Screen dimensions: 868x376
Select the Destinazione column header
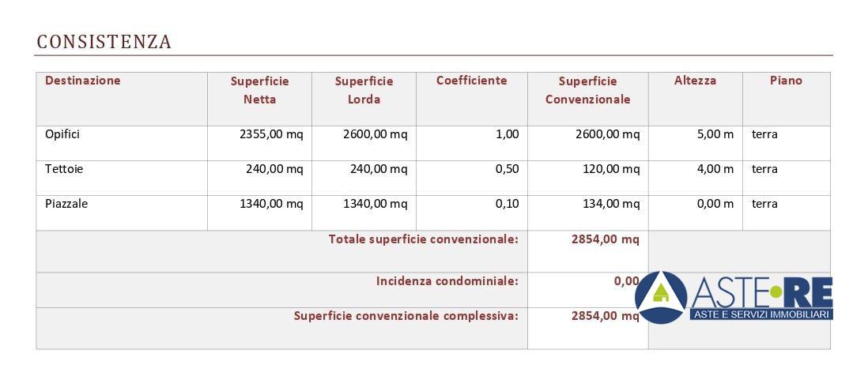click(83, 81)
